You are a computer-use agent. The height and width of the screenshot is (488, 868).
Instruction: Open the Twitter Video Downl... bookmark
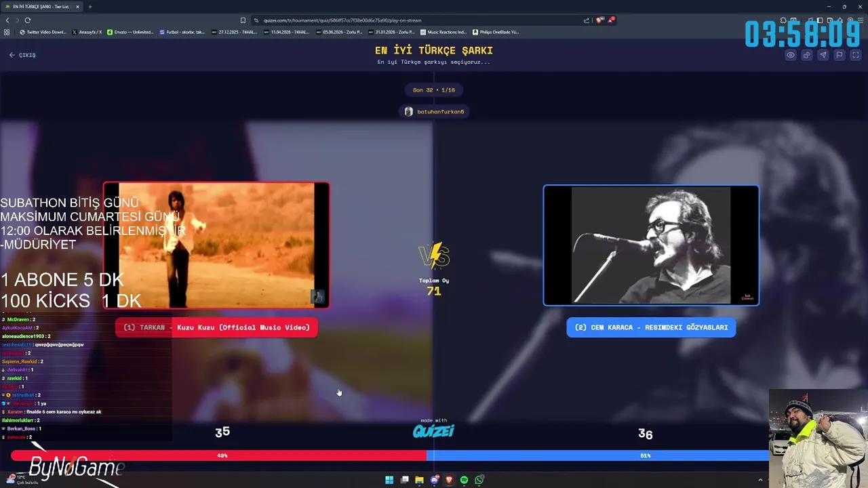[x=43, y=32]
